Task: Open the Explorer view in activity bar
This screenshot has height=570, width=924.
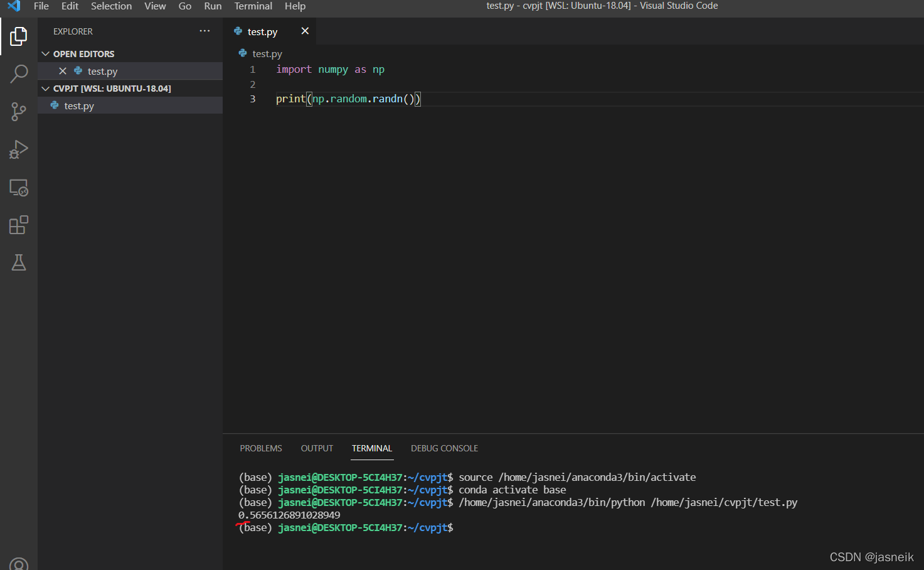Action: [19, 36]
